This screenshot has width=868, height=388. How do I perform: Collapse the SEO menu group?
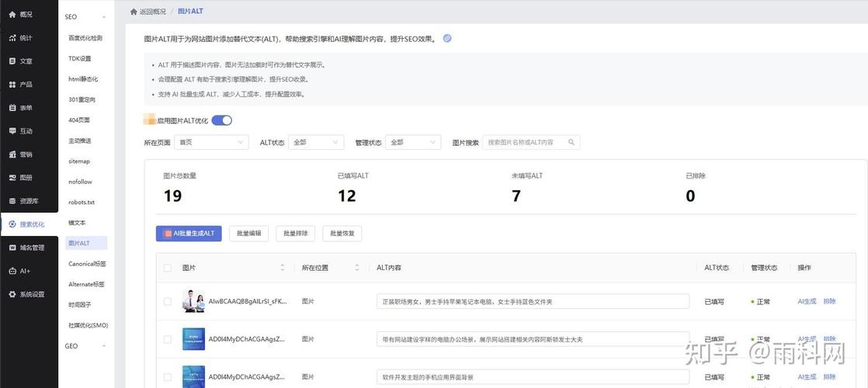[x=104, y=17]
